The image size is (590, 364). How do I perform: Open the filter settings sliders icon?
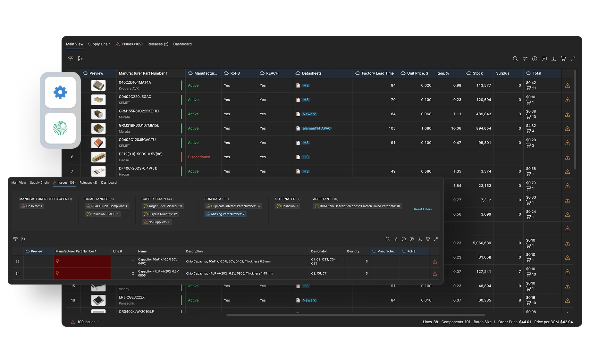pos(525,59)
